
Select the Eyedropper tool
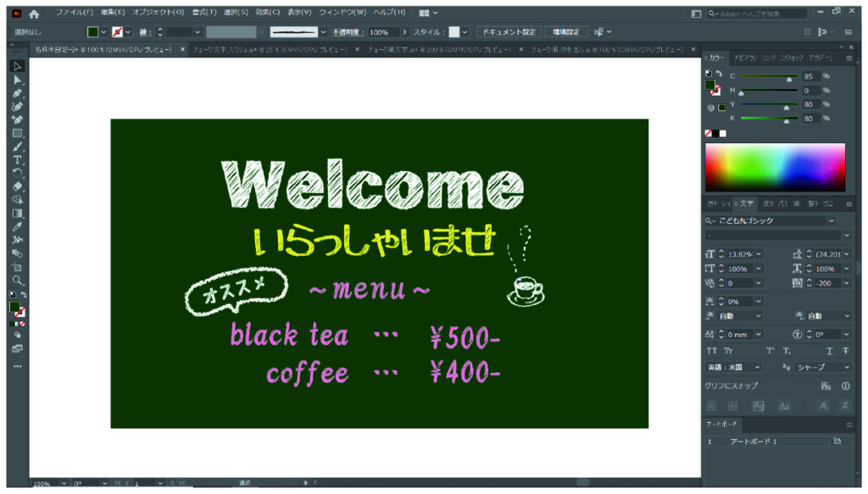[17, 227]
